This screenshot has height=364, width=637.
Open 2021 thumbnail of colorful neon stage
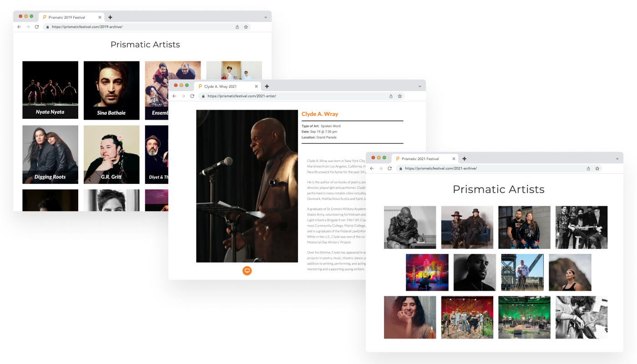pos(427,273)
